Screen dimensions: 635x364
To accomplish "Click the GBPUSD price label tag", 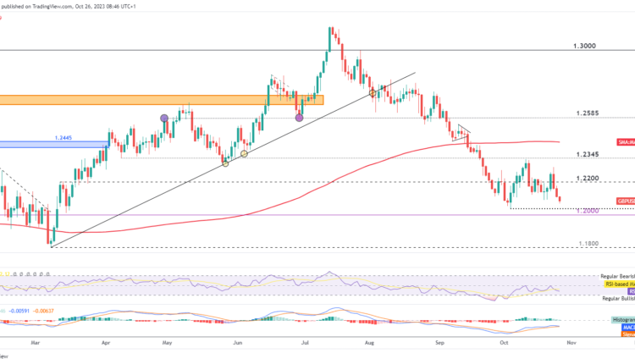I will pyautogui.click(x=625, y=201).
